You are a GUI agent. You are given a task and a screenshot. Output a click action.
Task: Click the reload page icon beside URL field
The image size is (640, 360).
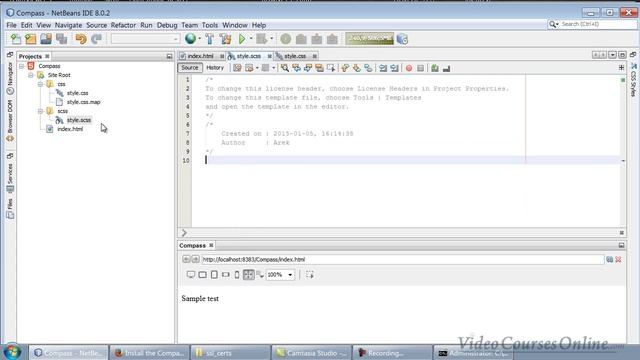point(609,260)
